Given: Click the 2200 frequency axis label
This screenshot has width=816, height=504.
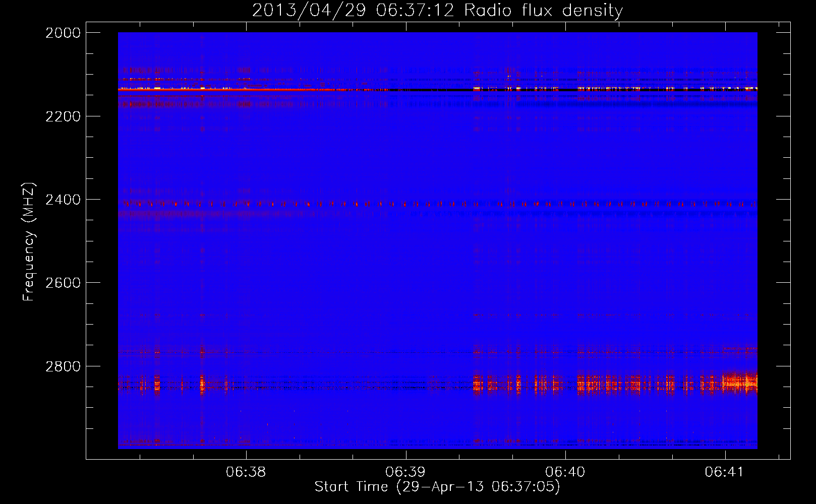Looking at the screenshot, I should tap(63, 116).
